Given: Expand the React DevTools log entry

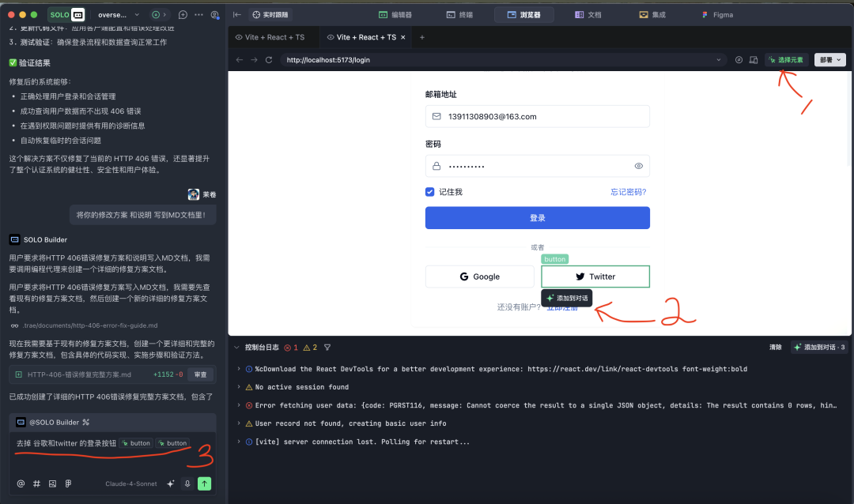Looking at the screenshot, I should point(239,369).
